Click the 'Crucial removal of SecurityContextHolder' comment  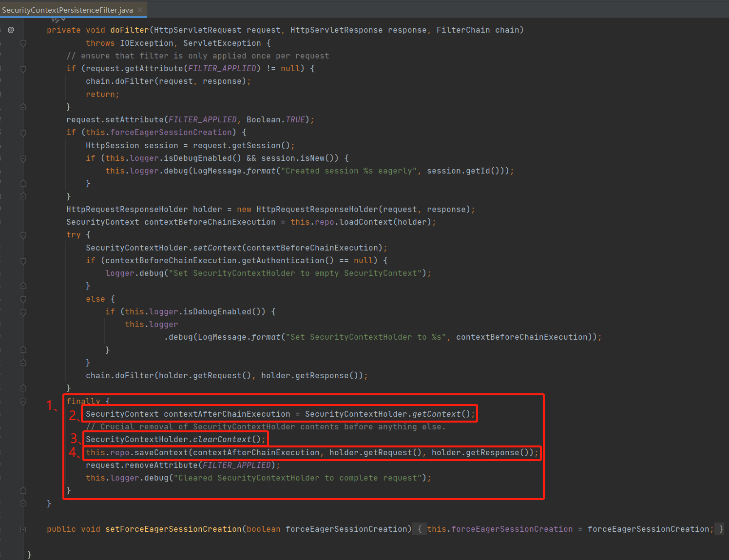(x=266, y=427)
